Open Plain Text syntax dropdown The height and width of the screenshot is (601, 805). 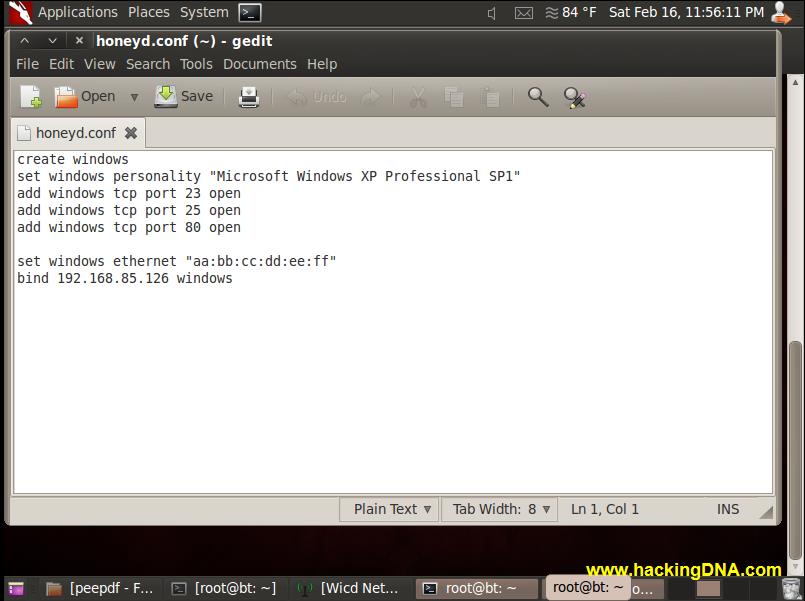click(389, 509)
